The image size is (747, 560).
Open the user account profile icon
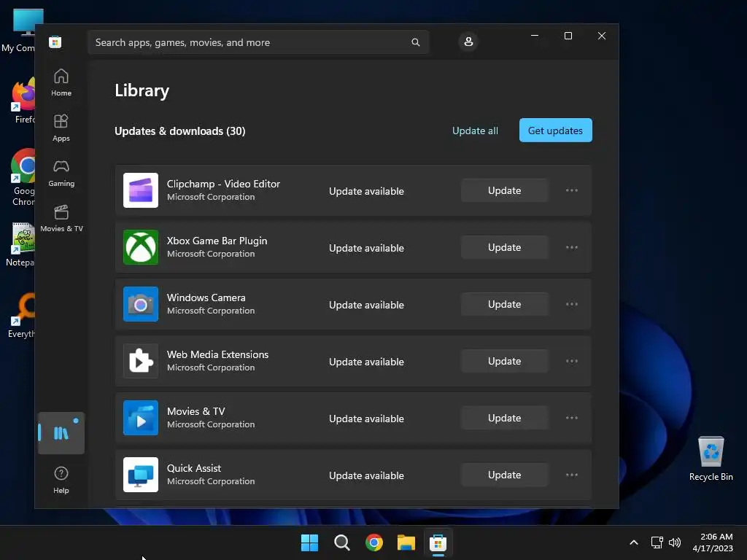pyautogui.click(x=468, y=42)
